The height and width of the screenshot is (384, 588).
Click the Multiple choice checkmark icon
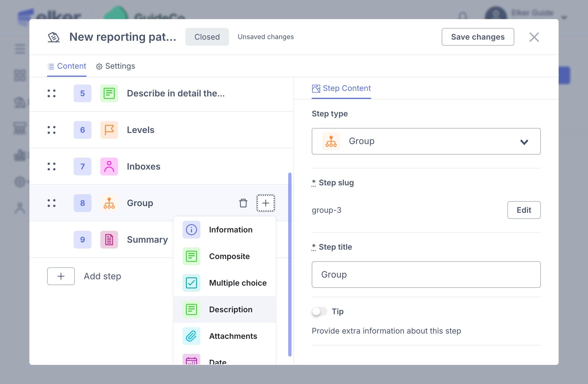191,283
